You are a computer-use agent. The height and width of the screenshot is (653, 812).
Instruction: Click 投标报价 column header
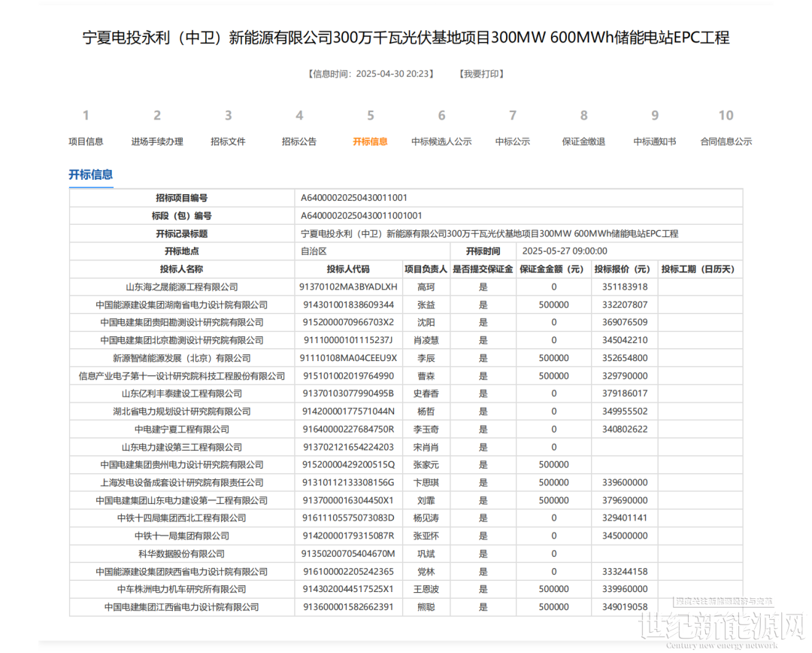(x=622, y=269)
